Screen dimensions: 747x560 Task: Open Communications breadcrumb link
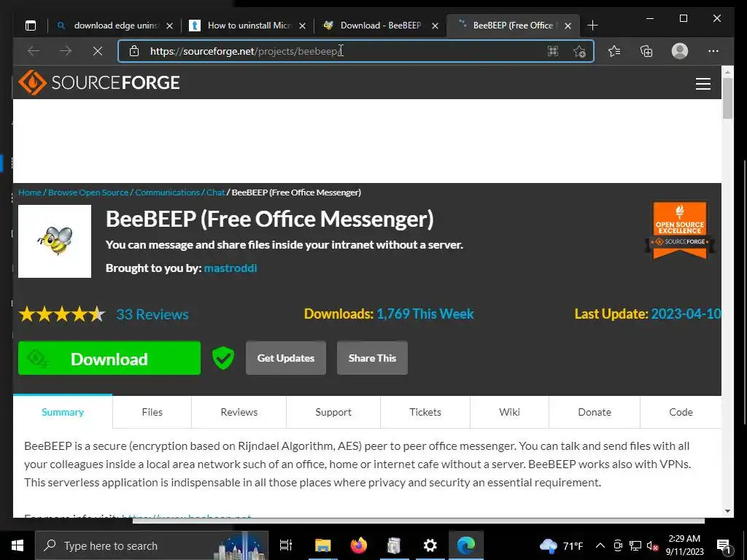point(167,192)
